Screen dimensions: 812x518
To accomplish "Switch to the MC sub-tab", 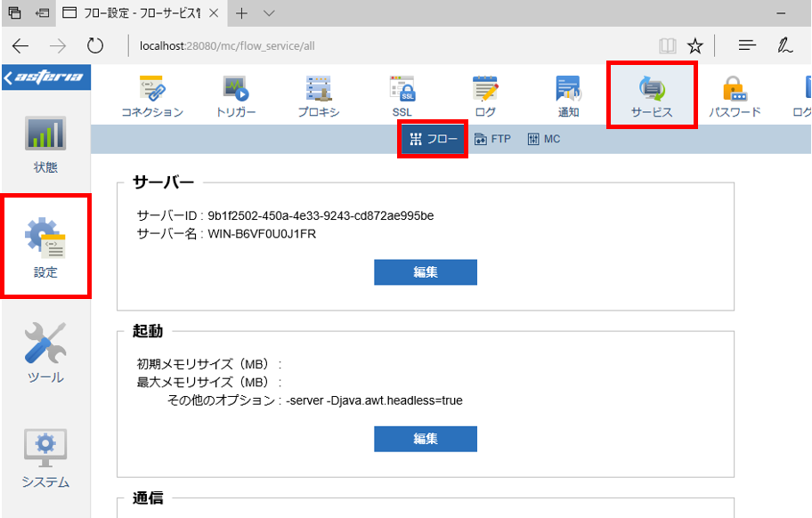I will [544, 139].
